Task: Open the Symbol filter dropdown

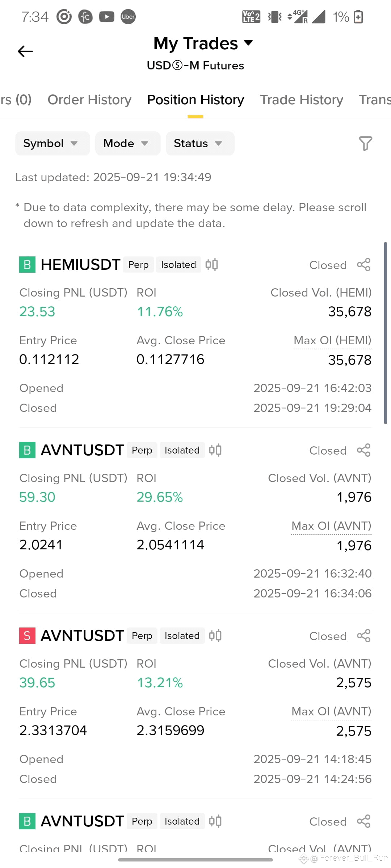Action: [x=52, y=144]
